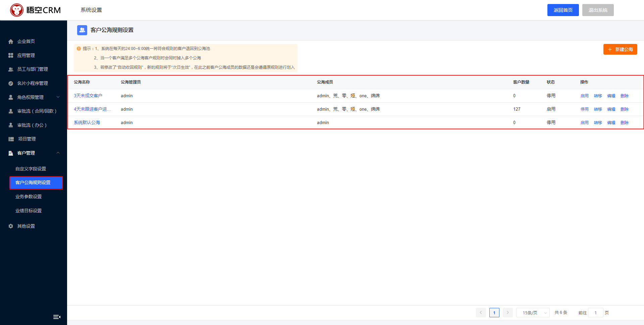The height and width of the screenshot is (325, 644).
Task: Click 公海成员 column header
Action: (x=325, y=82)
